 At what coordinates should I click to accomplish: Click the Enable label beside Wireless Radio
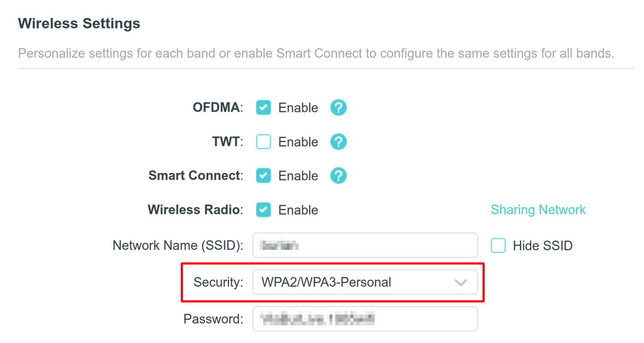[x=298, y=210]
